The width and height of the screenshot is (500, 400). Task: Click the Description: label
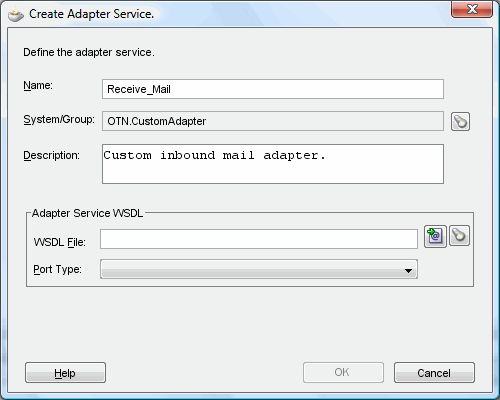pyautogui.click(x=51, y=155)
